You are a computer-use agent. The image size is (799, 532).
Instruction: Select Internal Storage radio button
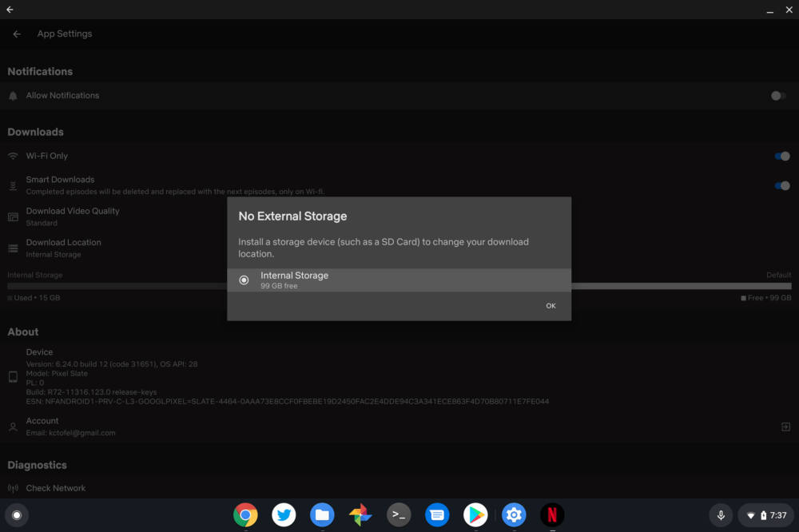244,280
